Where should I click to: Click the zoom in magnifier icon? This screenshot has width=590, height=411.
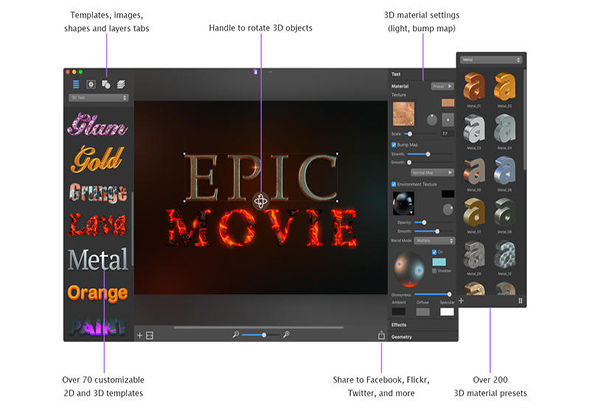click(286, 334)
